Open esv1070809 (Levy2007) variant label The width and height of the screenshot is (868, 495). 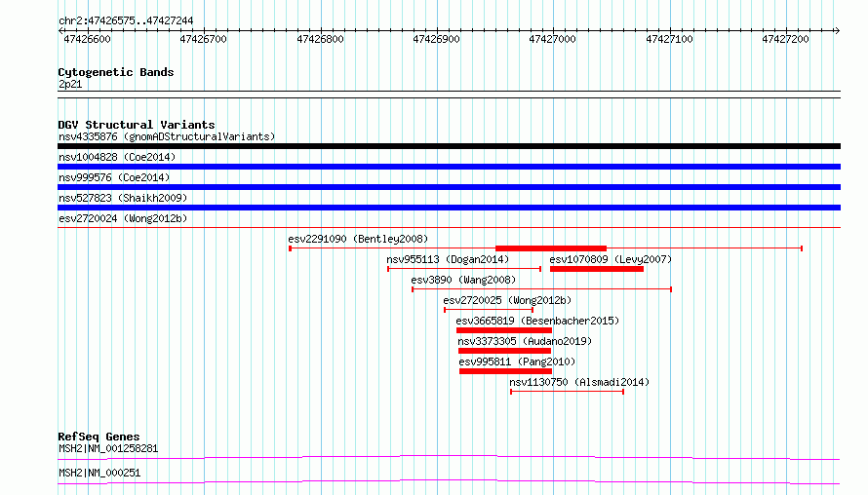coord(611,259)
